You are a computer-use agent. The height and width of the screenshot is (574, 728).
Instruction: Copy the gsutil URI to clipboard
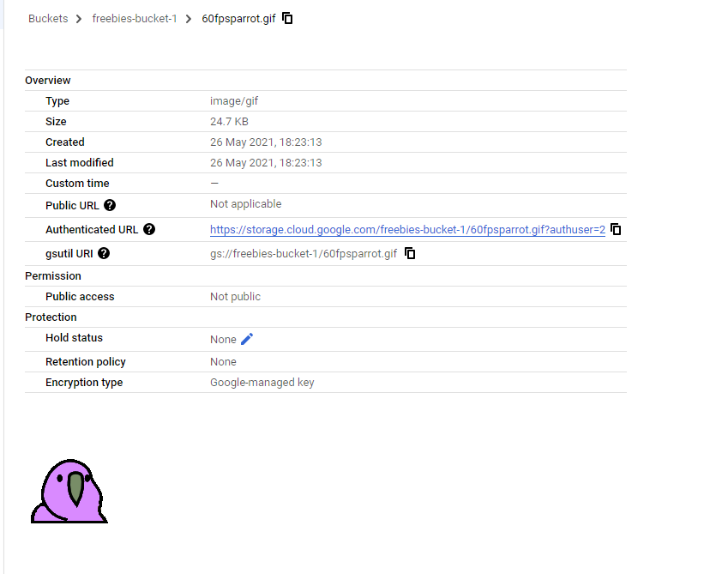click(410, 254)
